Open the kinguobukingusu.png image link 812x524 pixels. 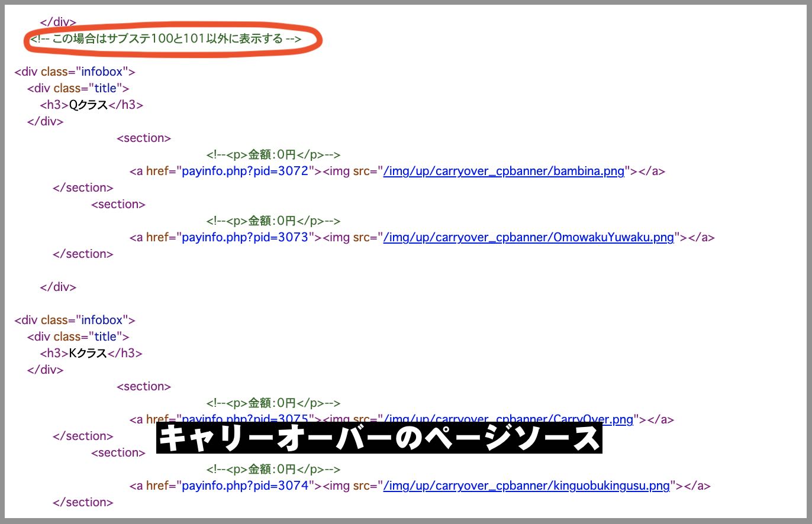(x=527, y=486)
